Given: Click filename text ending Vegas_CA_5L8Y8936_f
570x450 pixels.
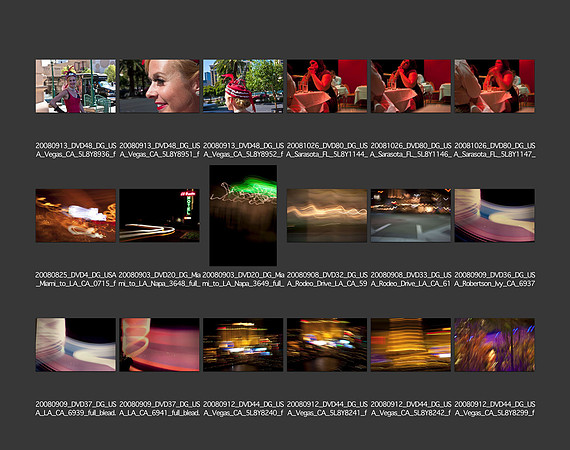Looking at the screenshot, I should (x=76, y=150).
